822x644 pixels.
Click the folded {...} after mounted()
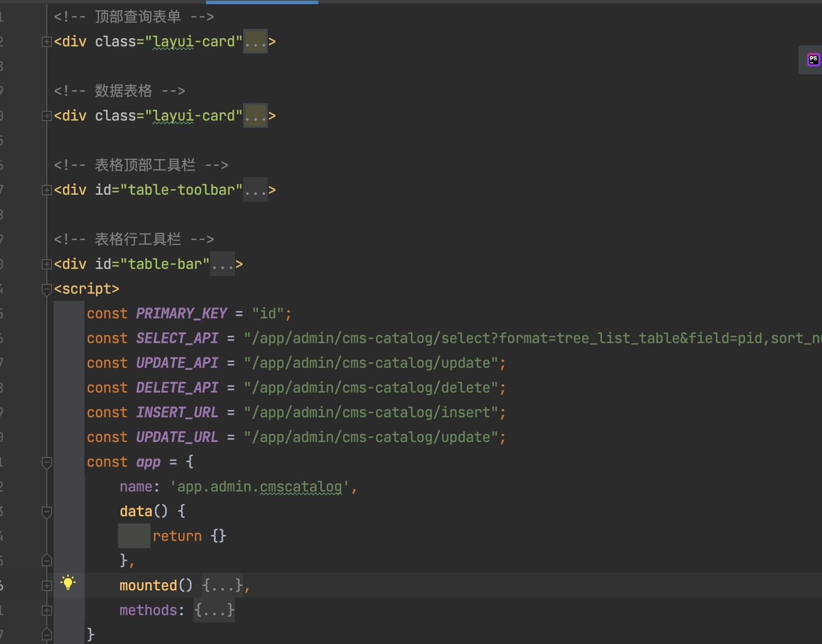[222, 586]
